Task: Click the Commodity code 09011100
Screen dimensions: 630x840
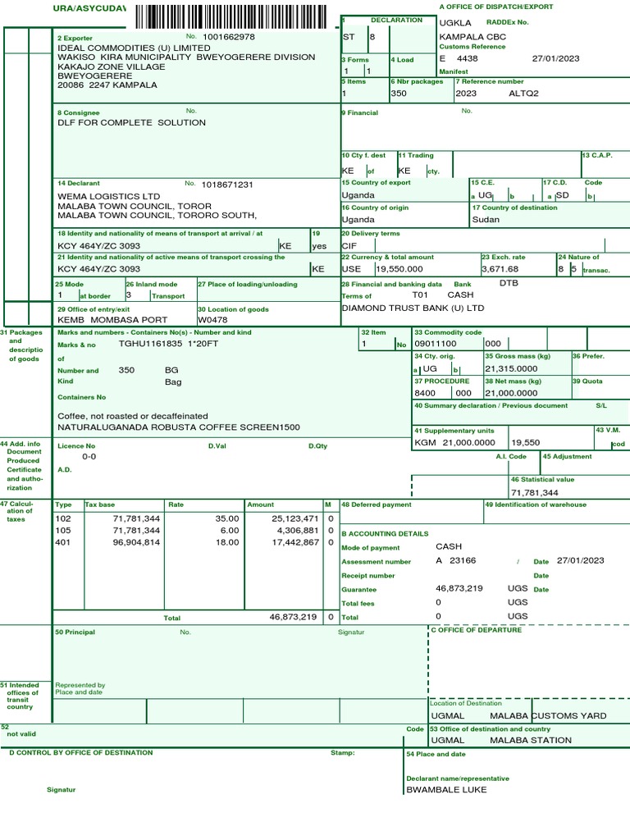Action: [436, 344]
